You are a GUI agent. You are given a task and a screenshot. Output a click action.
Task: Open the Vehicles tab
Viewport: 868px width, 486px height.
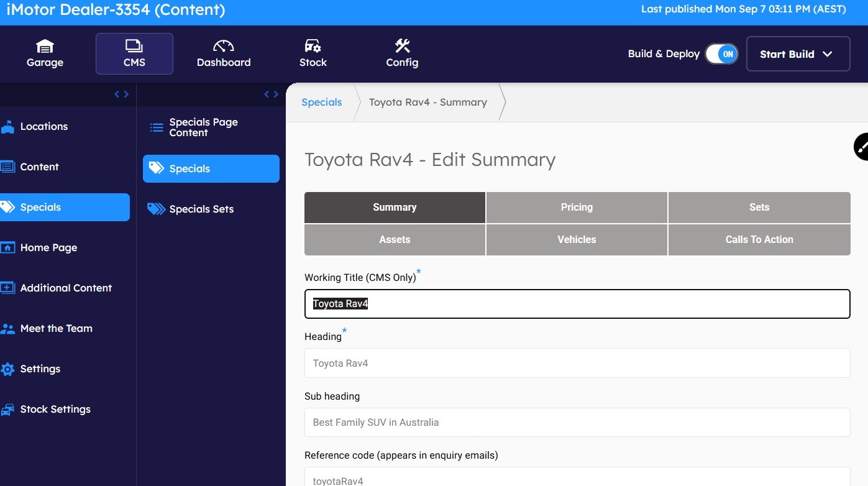point(577,240)
